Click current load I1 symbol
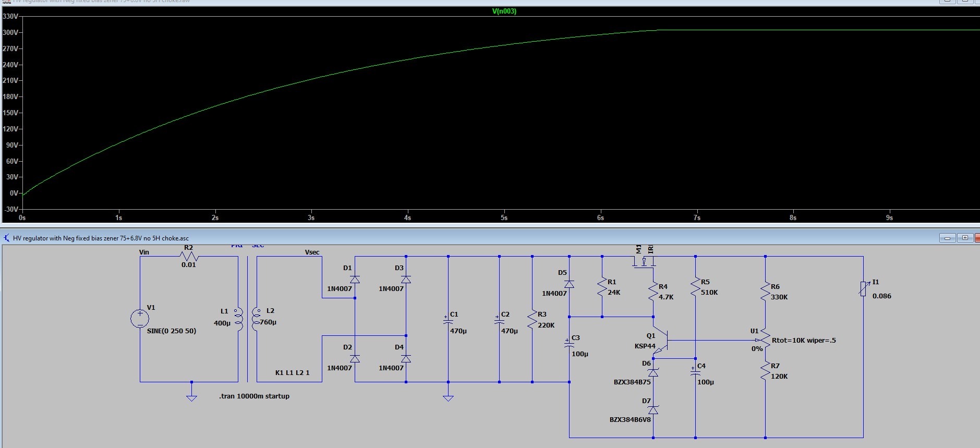 863,288
